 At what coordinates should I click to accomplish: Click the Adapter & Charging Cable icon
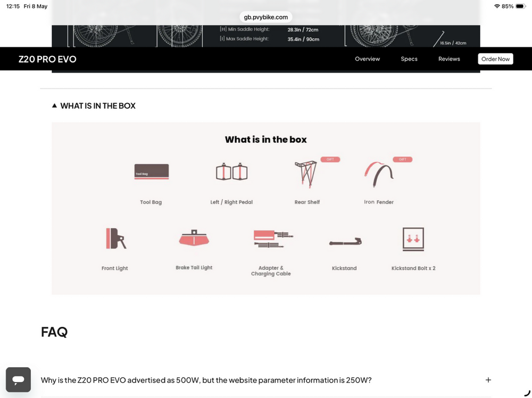273,239
